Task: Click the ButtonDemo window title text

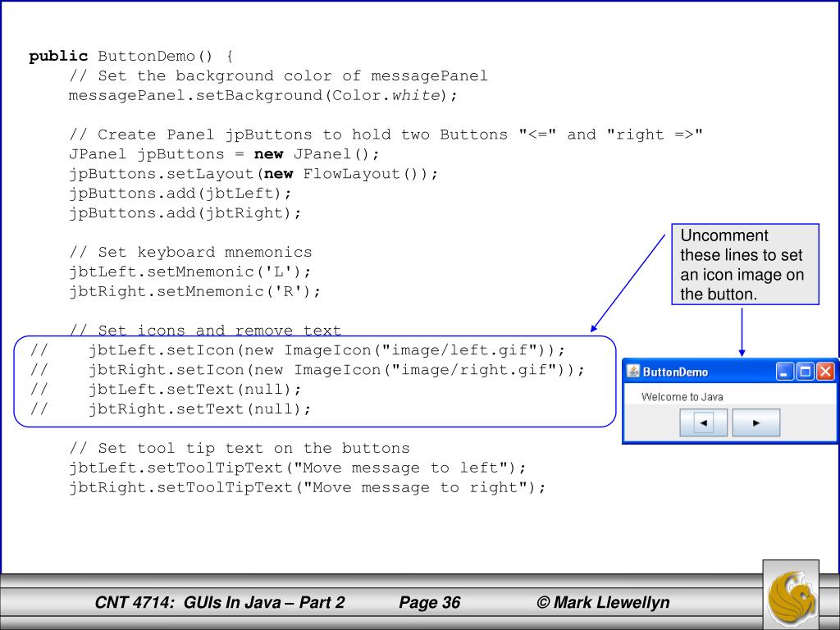Action: pos(675,372)
